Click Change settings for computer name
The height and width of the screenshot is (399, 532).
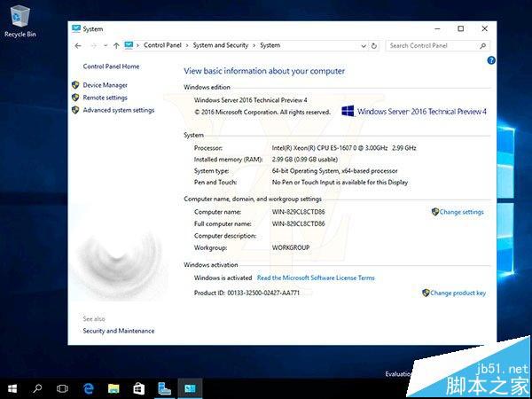(461, 212)
